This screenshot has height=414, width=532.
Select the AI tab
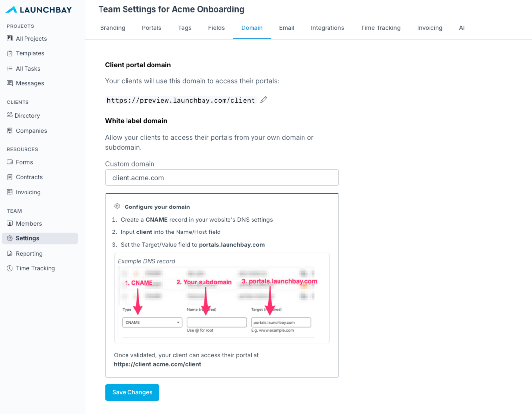pos(462,28)
